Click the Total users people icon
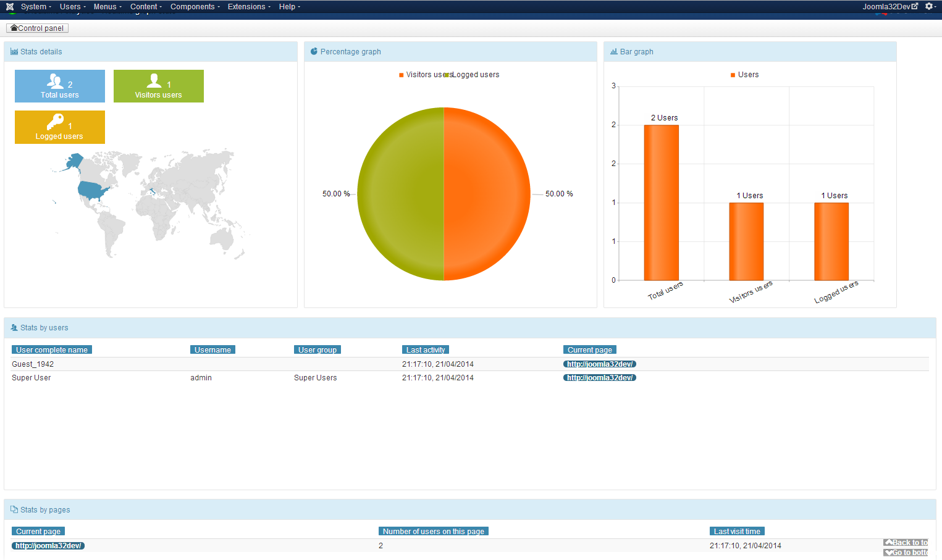942x560 pixels. pyautogui.click(x=56, y=81)
